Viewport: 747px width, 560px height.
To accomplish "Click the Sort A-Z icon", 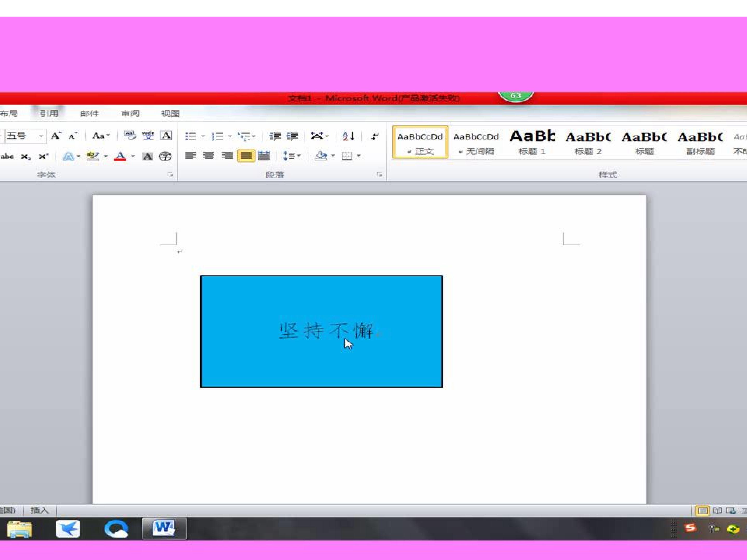I will click(x=348, y=136).
